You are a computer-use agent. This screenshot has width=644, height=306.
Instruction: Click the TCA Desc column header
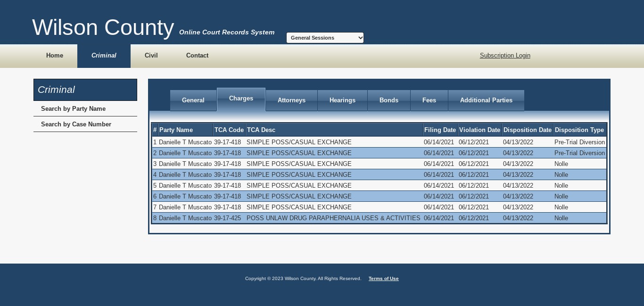(x=334, y=130)
